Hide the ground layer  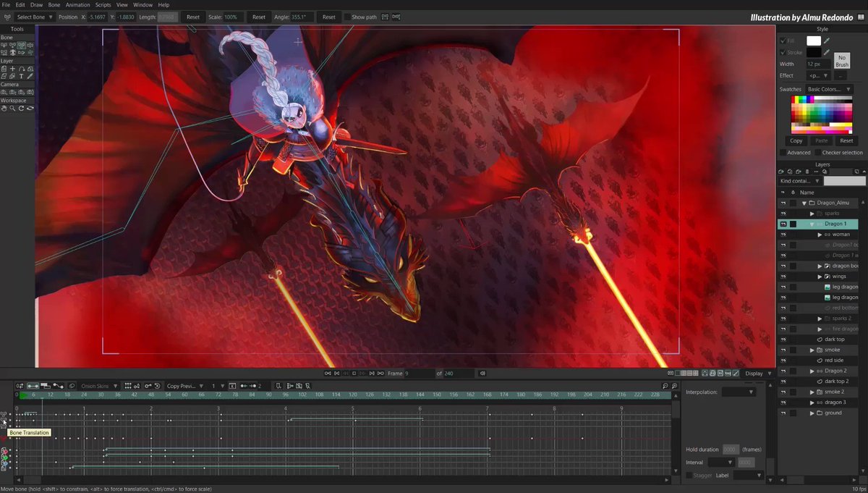[783, 413]
